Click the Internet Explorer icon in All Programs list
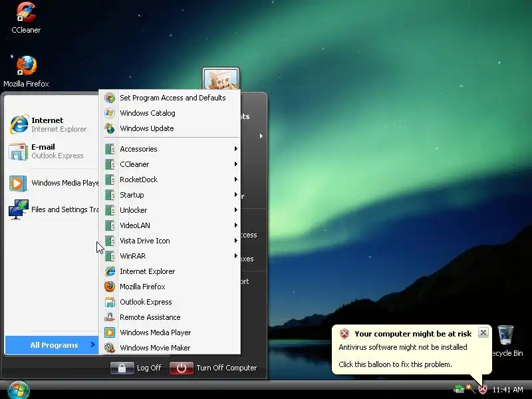 click(110, 271)
